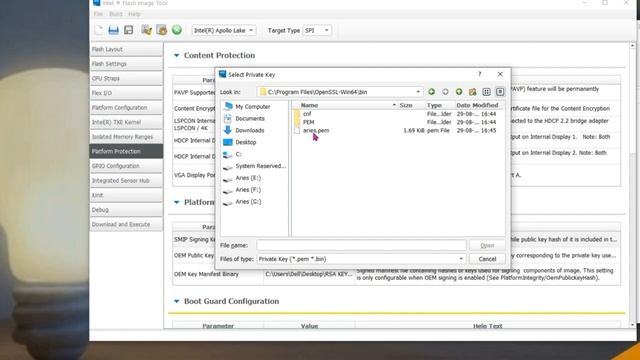This screenshot has height=360, width=640.
Task: Select the aries.pem file
Action: [316, 131]
